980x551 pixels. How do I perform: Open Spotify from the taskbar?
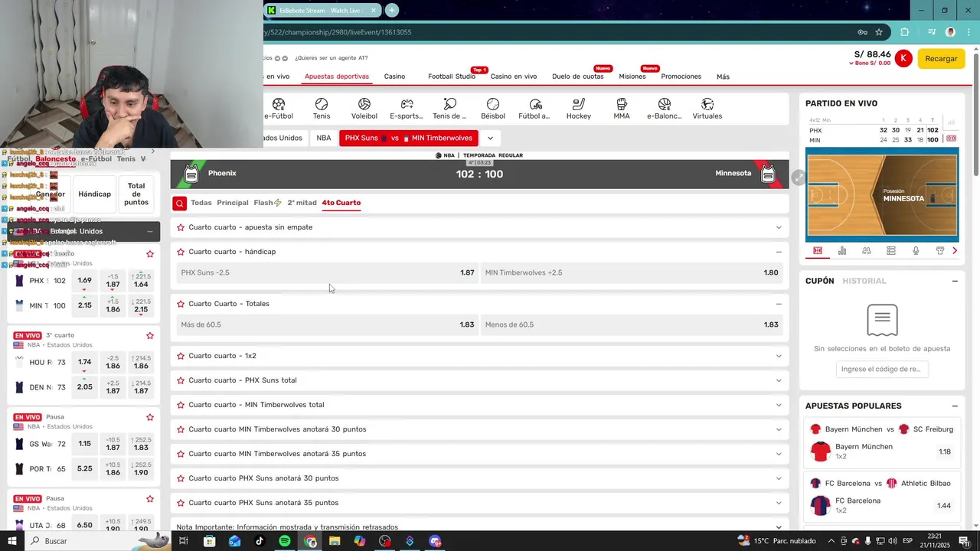[285, 541]
